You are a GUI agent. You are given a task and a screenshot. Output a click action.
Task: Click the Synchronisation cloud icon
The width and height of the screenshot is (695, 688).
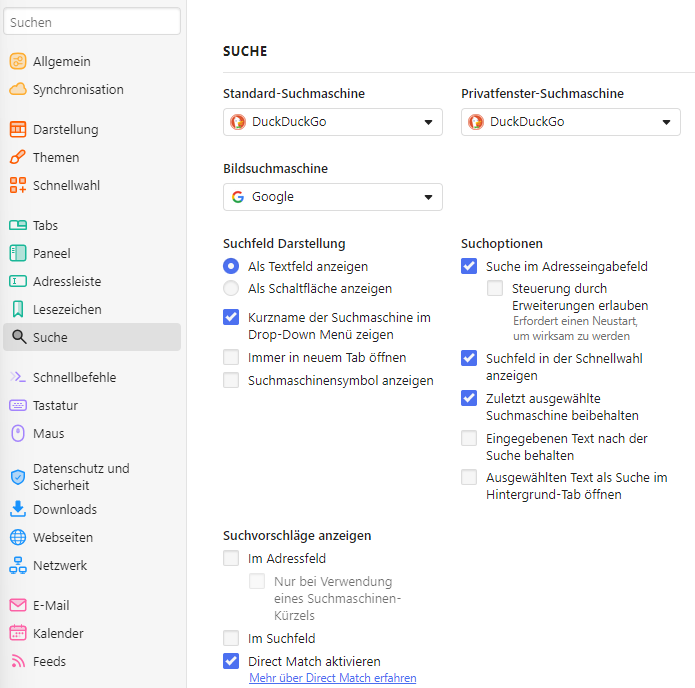pos(18,90)
